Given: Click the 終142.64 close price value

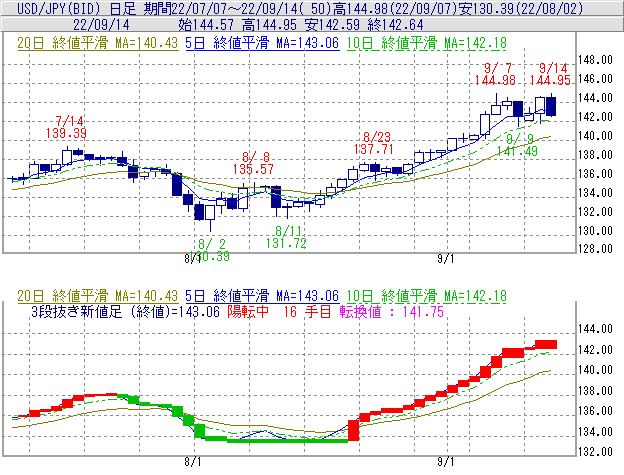Looking at the screenshot, I should coord(395,25).
